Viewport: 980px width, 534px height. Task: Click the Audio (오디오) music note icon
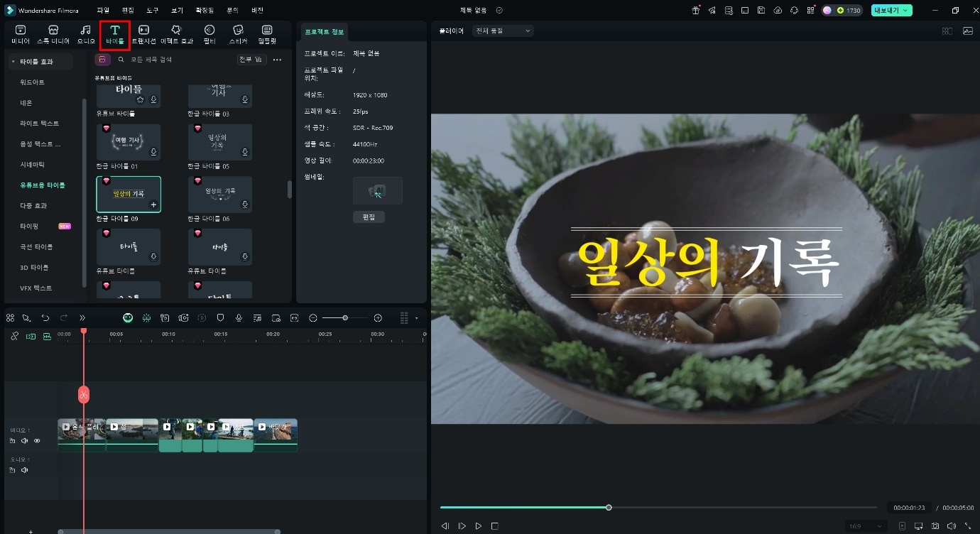(x=85, y=33)
